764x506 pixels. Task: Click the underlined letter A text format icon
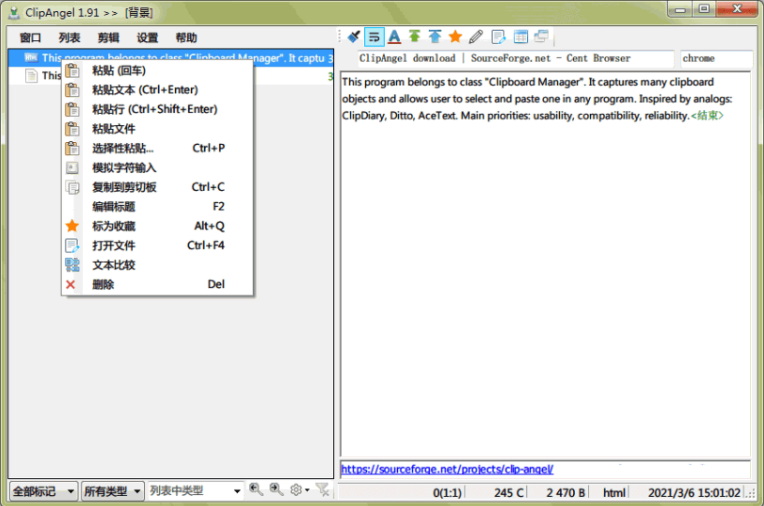click(395, 37)
